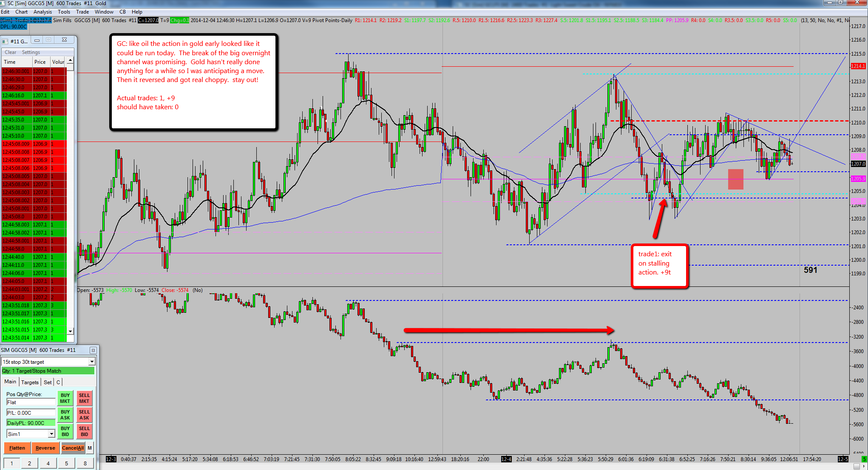Click Time and Sales scrollbar up arrow
This screenshot has width=868, height=470.
point(71,60)
